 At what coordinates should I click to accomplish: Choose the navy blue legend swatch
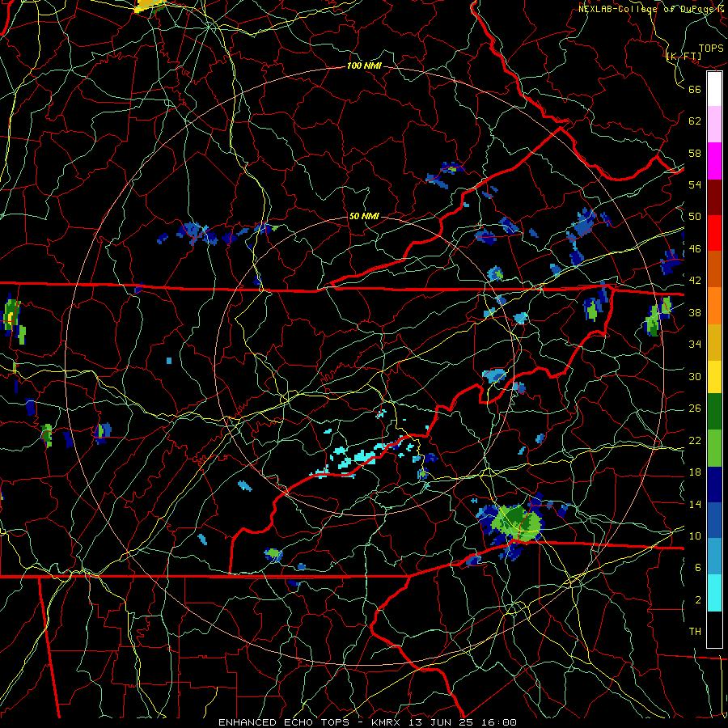point(714,485)
